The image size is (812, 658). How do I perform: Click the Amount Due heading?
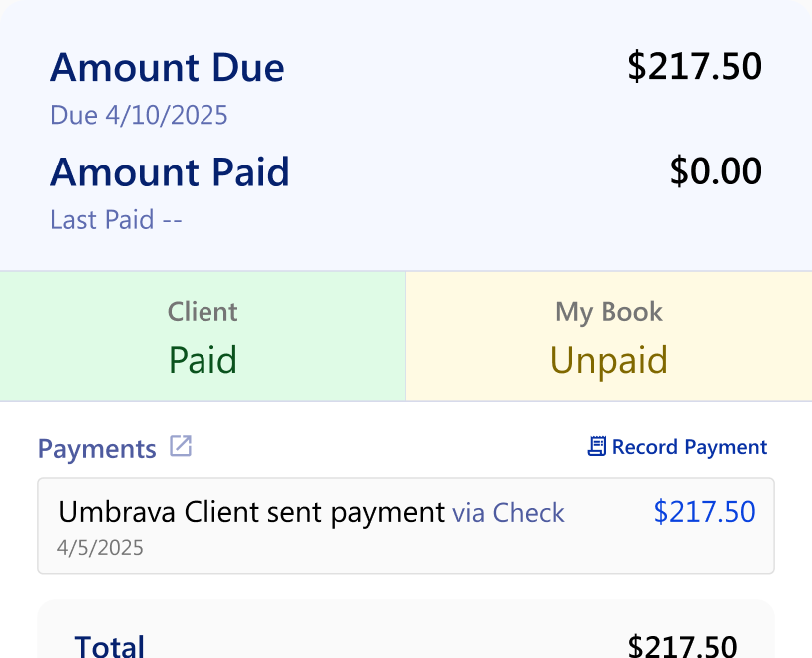click(168, 68)
